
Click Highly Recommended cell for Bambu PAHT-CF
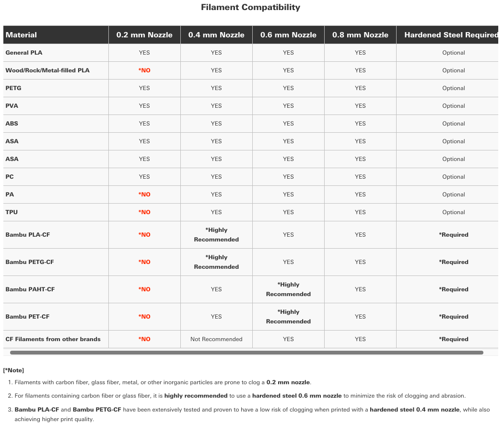click(288, 289)
